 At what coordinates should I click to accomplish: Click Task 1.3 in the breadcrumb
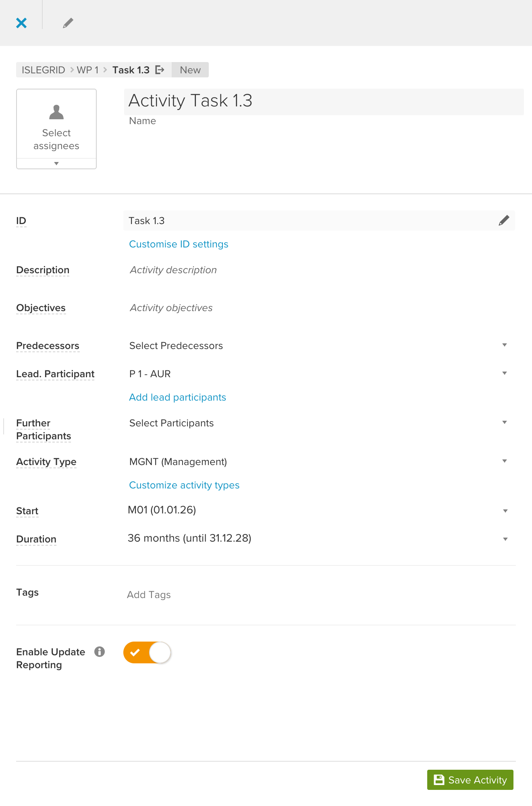pyautogui.click(x=131, y=70)
